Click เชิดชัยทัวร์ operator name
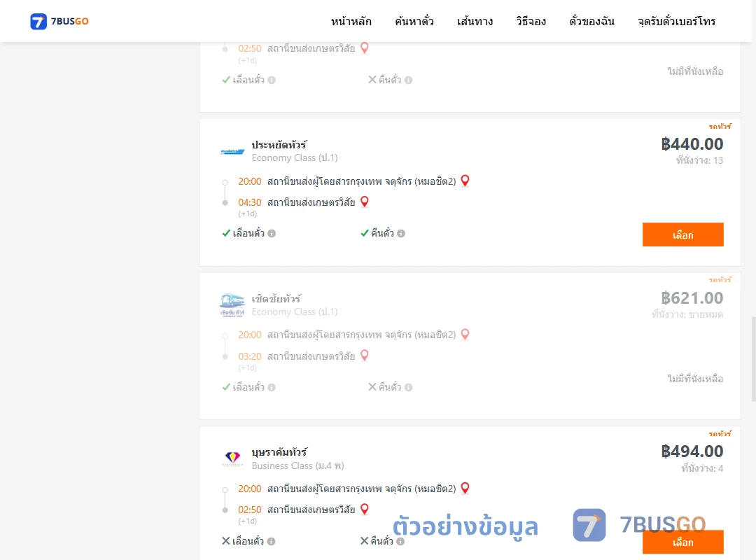The width and height of the screenshot is (756, 560). (276, 299)
